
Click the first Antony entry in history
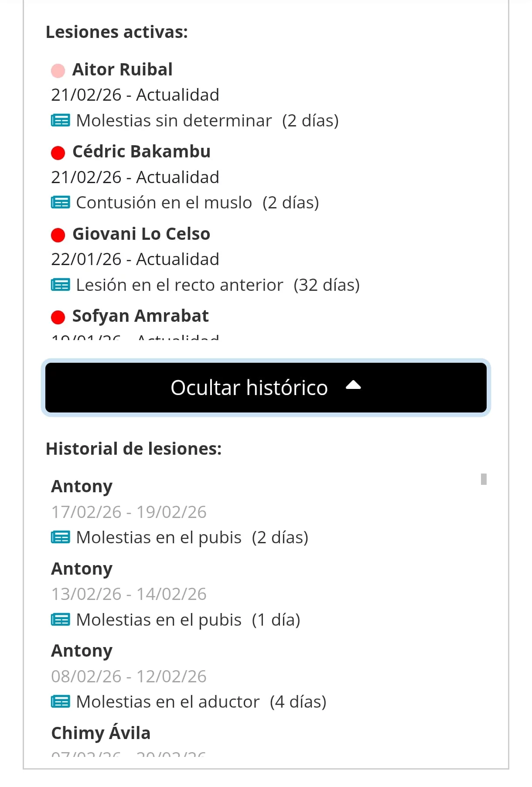tap(82, 486)
